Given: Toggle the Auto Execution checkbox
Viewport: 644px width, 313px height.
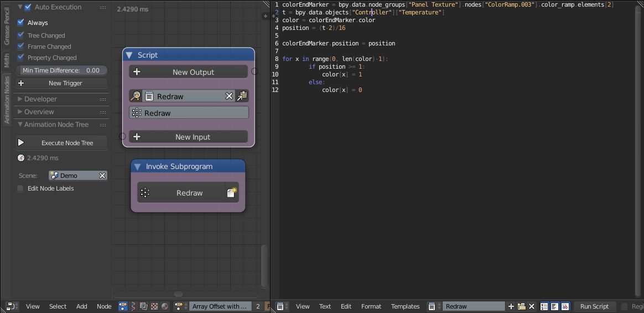Looking at the screenshot, I should (28, 7).
